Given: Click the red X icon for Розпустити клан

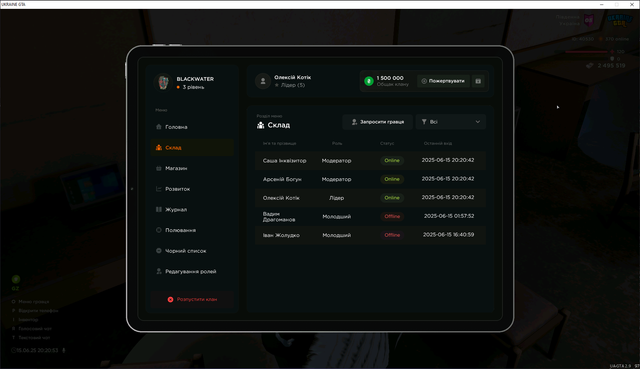Looking at the screenshot, I should point(170,299).
